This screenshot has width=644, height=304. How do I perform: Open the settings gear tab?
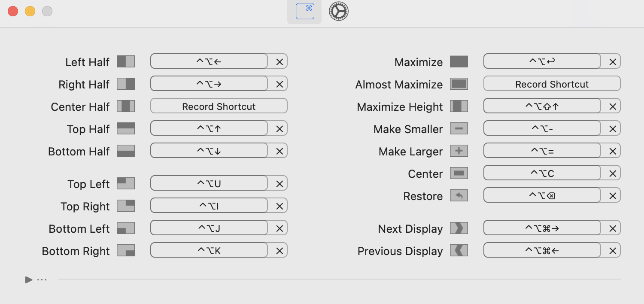click(339, 11)
